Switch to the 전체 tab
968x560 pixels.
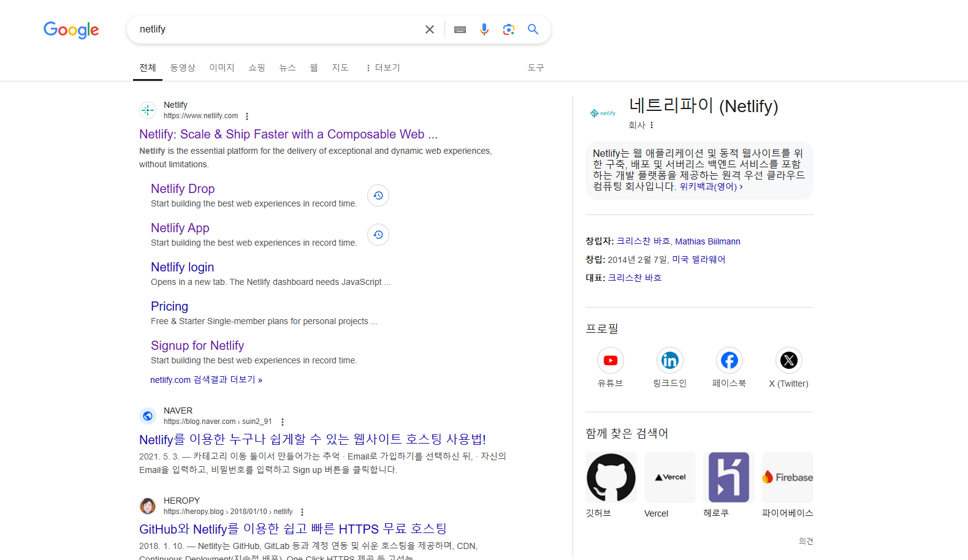click(148, 67)
